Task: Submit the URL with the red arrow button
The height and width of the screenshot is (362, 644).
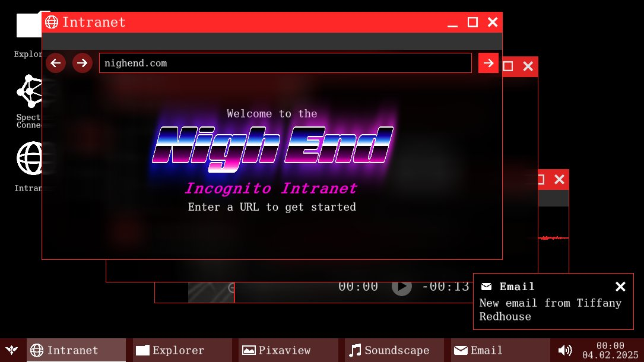Action: [x=488, y=63]
